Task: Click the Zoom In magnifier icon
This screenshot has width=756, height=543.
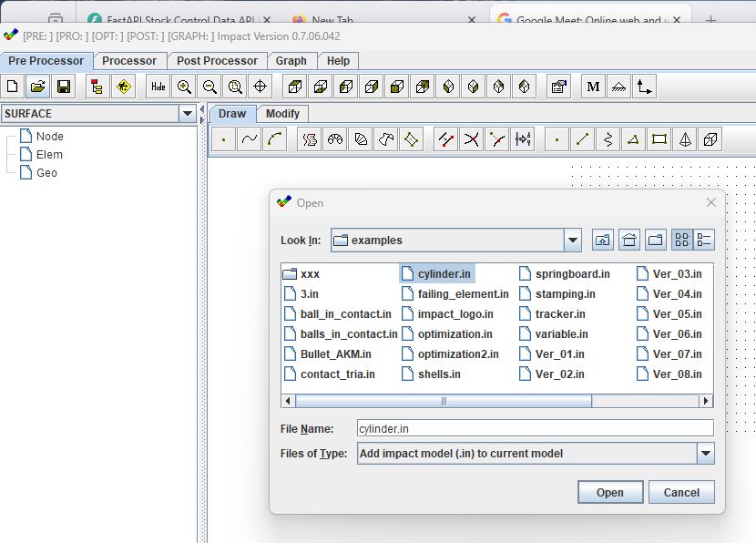Action: (184, 87)
